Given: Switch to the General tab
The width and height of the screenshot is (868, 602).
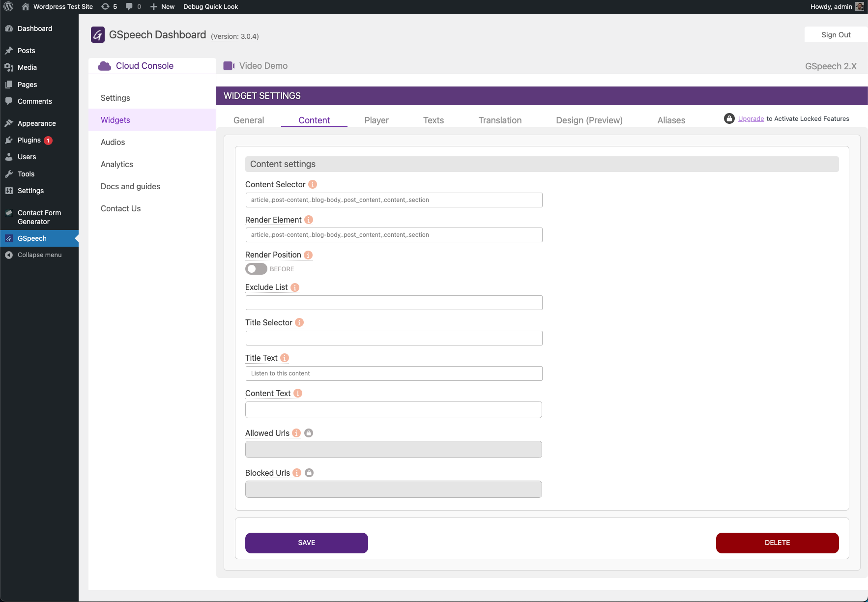Looking at the screenshot, I should (249, 120).
